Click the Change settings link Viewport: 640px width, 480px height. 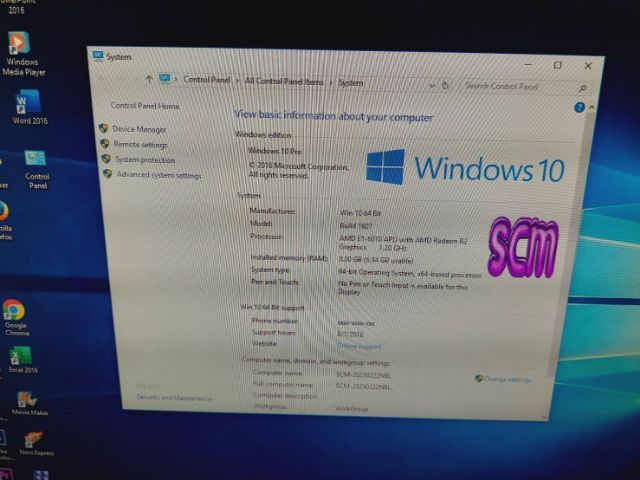pyautogui.click(x=507, y=379)
